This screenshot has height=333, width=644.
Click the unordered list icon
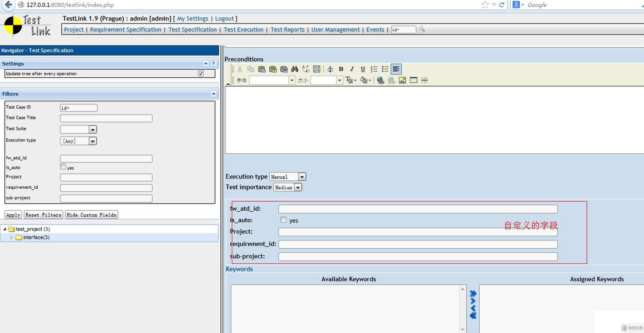(385, 69)
